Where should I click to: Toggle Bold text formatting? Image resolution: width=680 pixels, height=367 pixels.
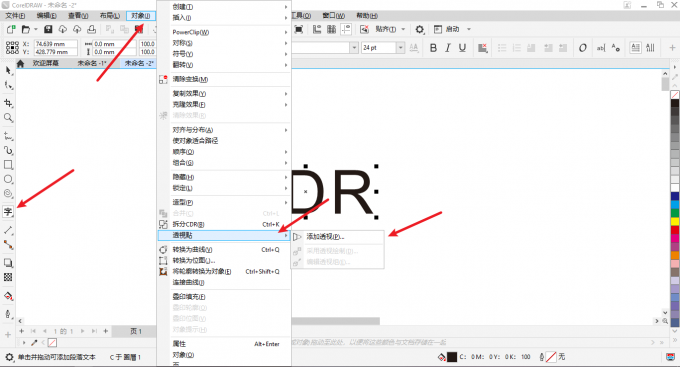coord(433,48)
